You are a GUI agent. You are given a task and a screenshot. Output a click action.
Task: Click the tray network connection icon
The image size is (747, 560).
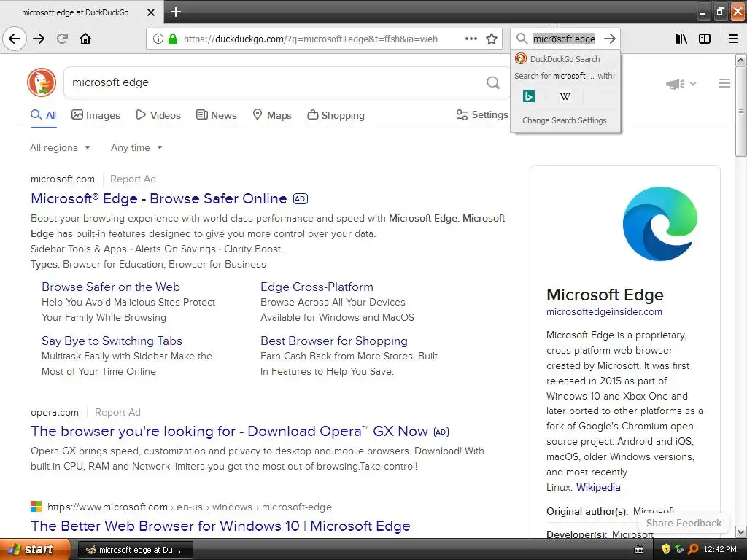pos(679,549)
